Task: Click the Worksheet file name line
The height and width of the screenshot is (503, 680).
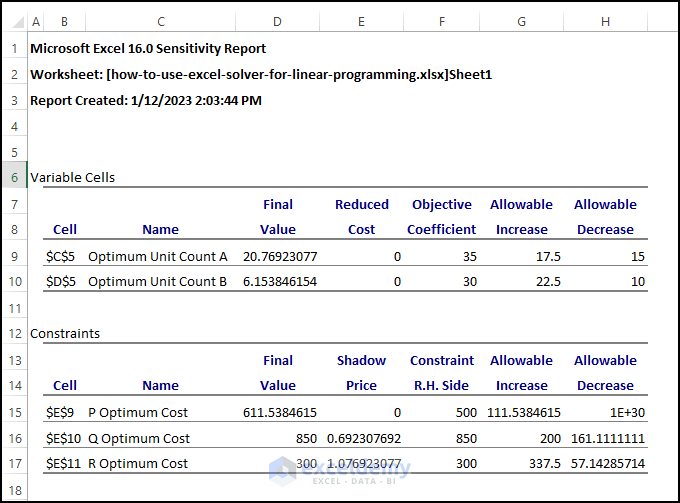Action: [261, 75]
